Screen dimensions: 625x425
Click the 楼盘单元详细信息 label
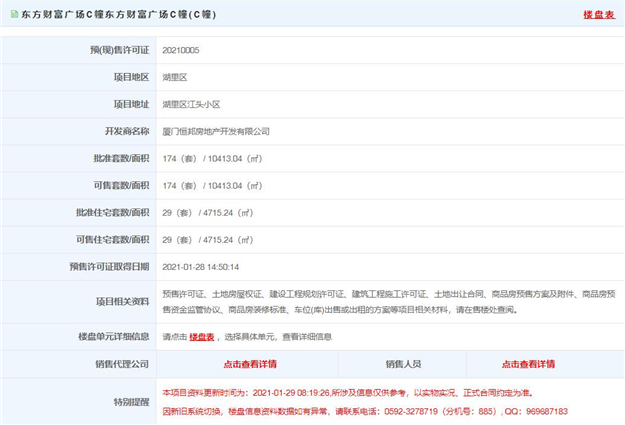coord(114,337)
